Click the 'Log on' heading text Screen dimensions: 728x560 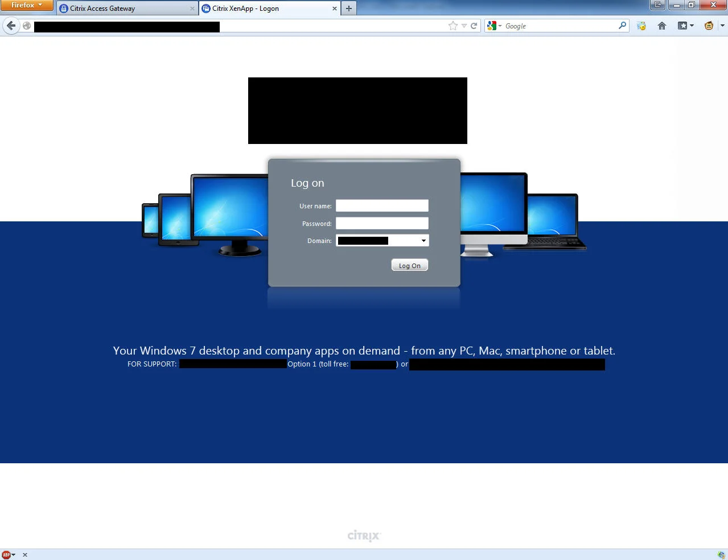[x=307, y=183]
